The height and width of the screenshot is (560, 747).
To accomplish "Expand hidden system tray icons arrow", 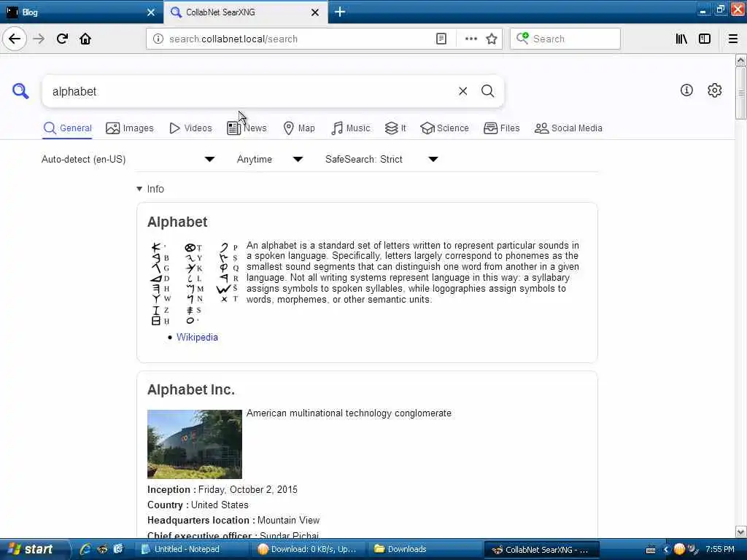I will coord(666,549).
